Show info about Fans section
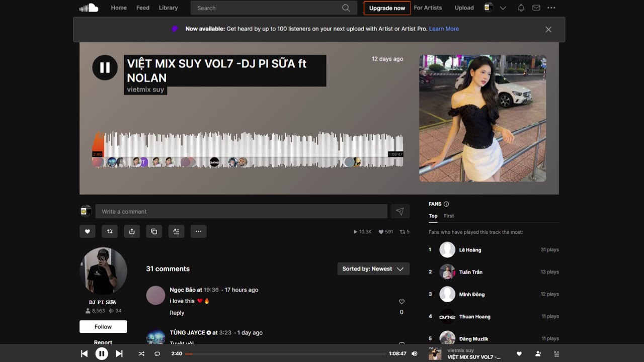Screen dimensions: 644x362 click(446, 204)
